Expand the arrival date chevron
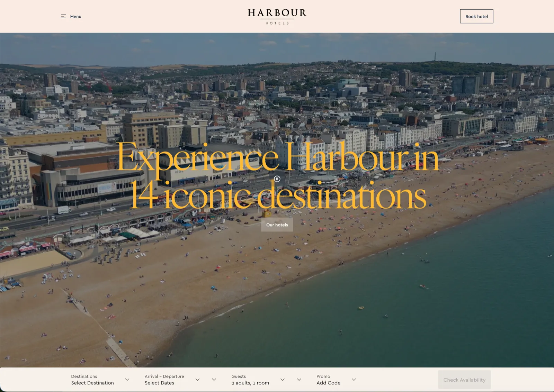This screenshot has height=392, width=554. click(198, 379)
